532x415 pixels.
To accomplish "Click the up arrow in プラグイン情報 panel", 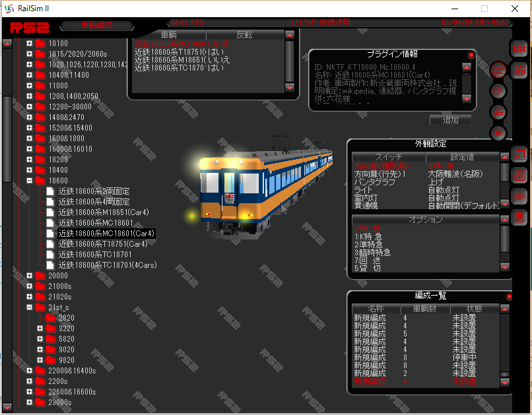I will 467,67.
